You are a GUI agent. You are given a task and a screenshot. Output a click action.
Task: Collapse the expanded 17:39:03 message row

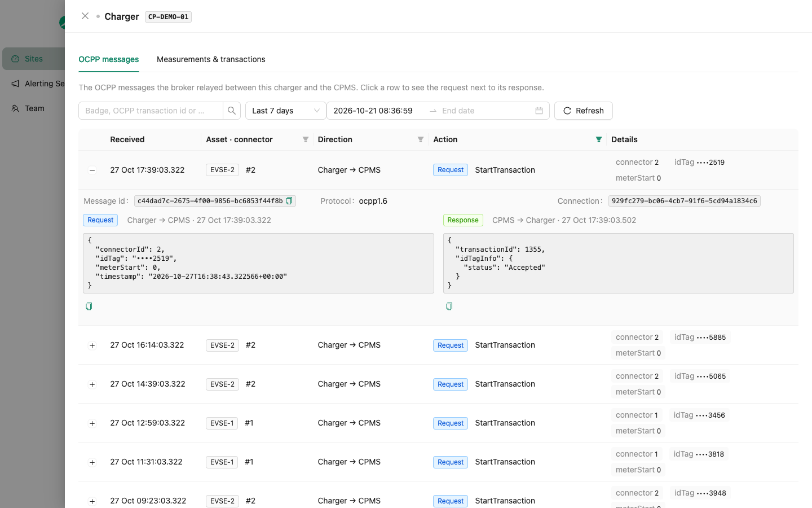click(x=92, y=170)
